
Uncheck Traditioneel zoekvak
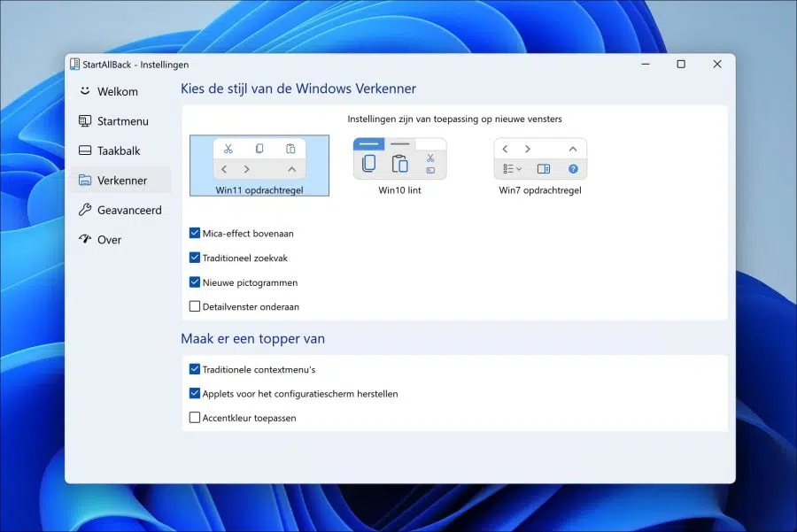click(x=195, y=258)
